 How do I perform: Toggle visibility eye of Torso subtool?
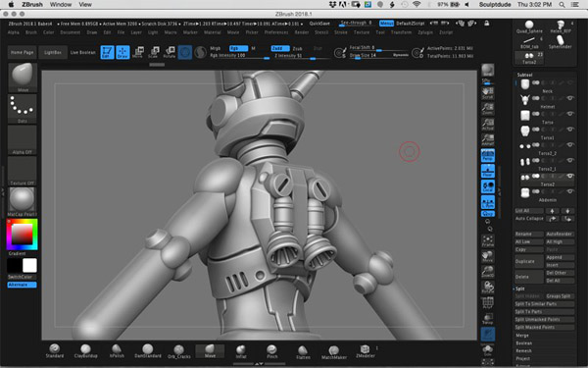coord(570,114)
